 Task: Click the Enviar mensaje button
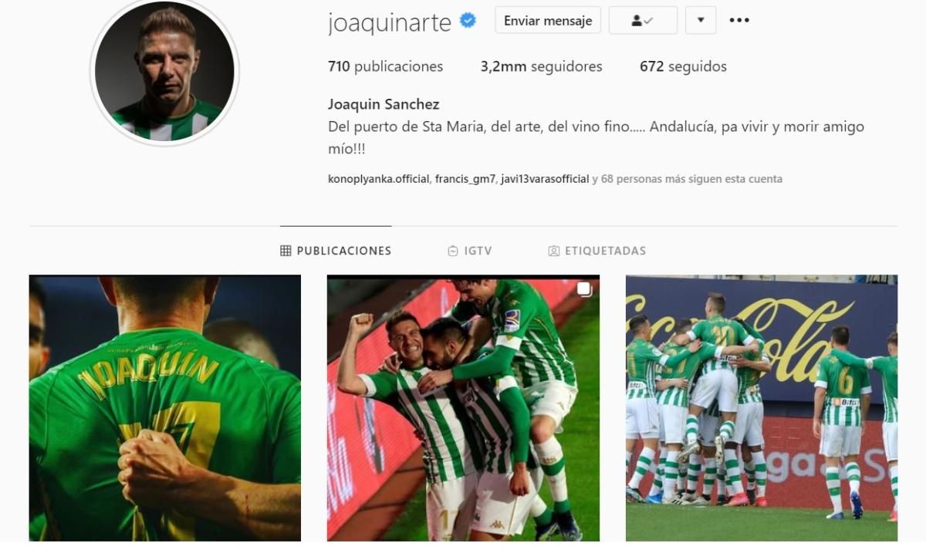(x=548, y=20)
